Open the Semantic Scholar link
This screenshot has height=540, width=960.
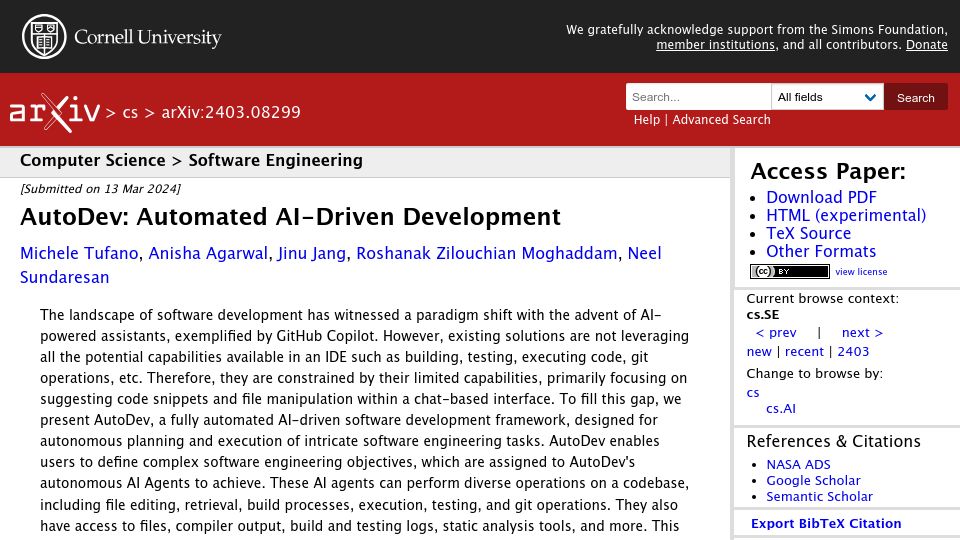click(819, 497)
